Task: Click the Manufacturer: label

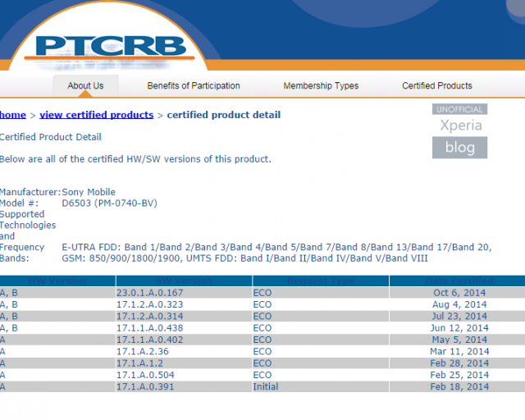Action: click(30, 192)
